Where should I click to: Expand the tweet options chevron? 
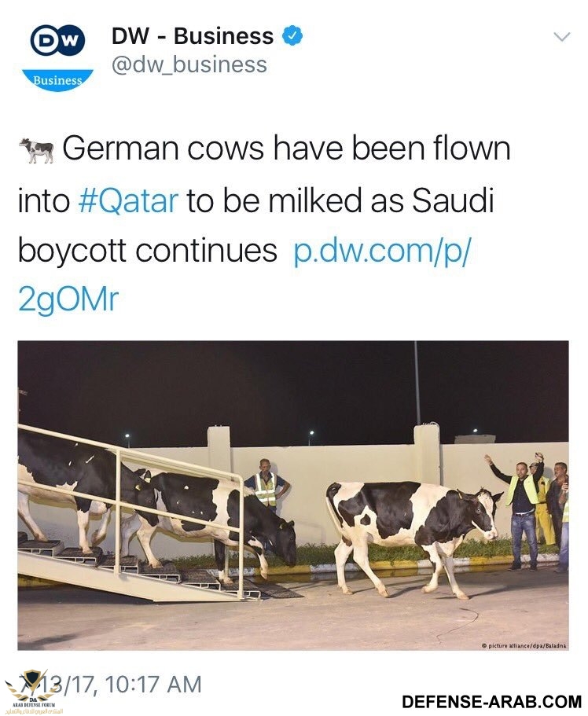[x=561, y=37]
